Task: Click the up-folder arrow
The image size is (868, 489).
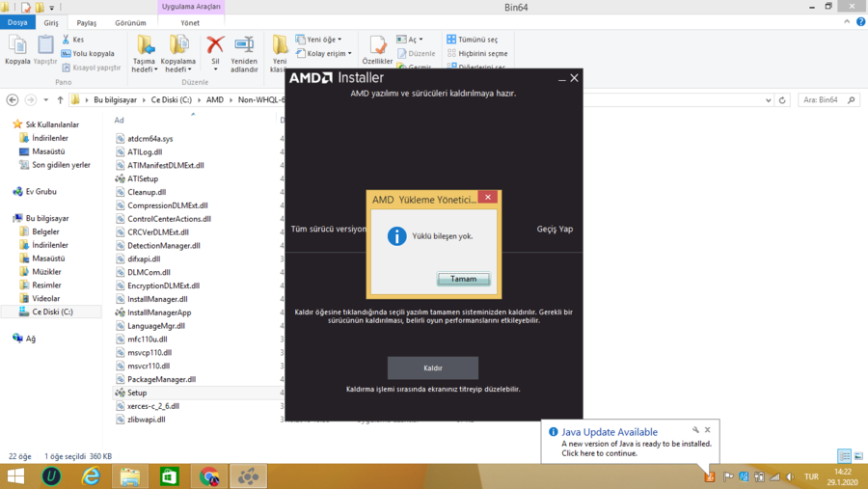Action: click(x=60, y=100)
